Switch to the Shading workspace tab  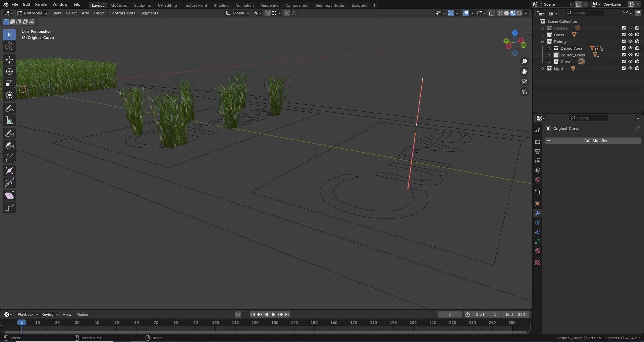tap(221, 5)
